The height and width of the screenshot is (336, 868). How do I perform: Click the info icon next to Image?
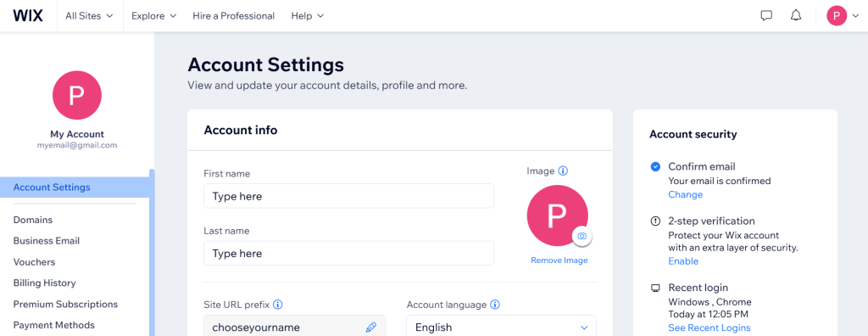[564, 171]
